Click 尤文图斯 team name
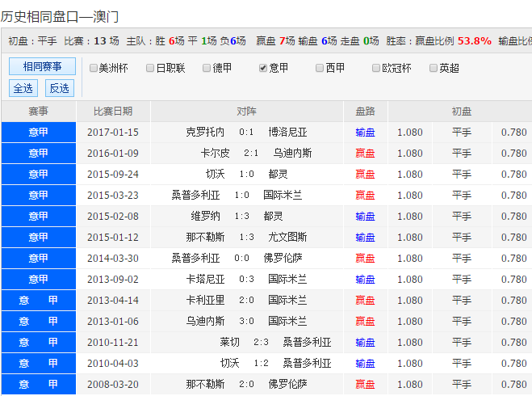The width and height of the screenshot is (532, 396). click(287, 237)
